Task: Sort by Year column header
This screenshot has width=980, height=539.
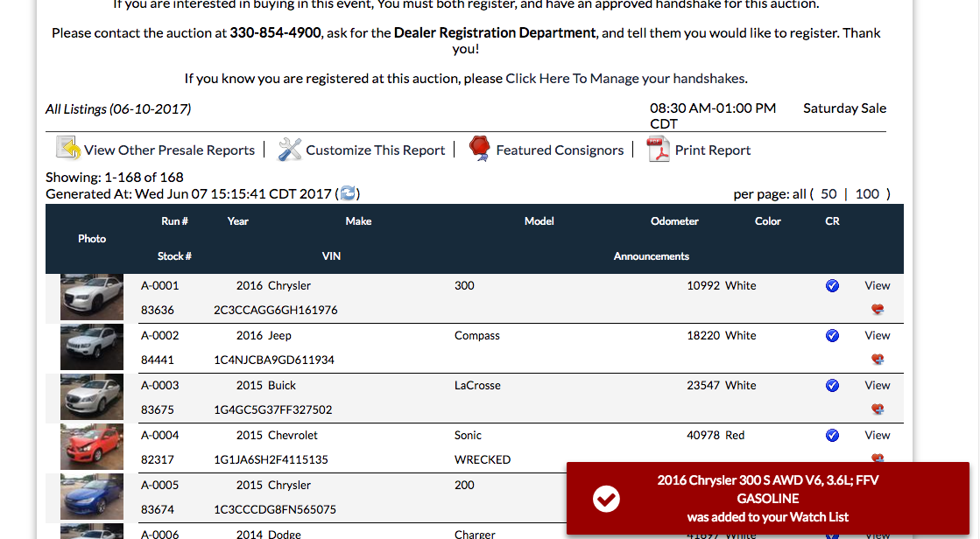Action: [237, 221]
